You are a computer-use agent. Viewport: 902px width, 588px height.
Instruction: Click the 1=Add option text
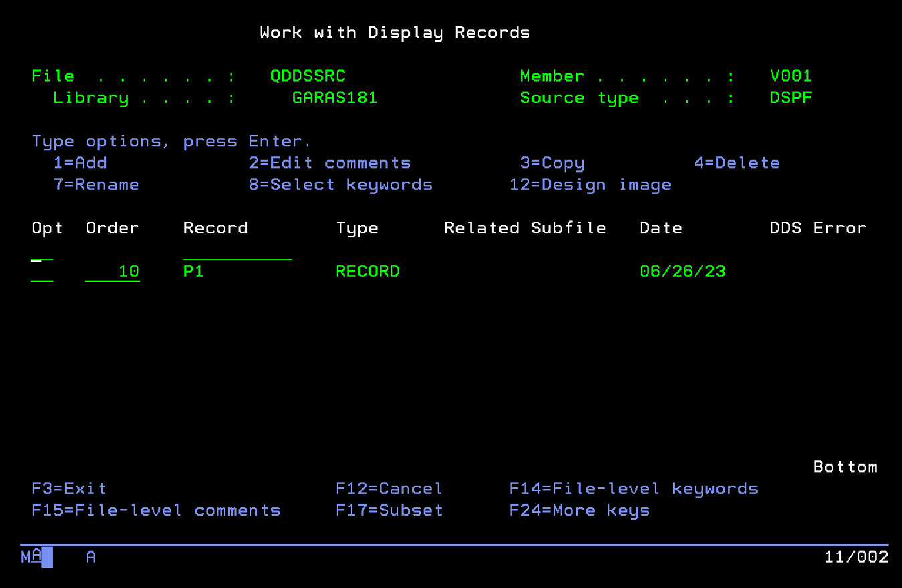click(80, 163)
